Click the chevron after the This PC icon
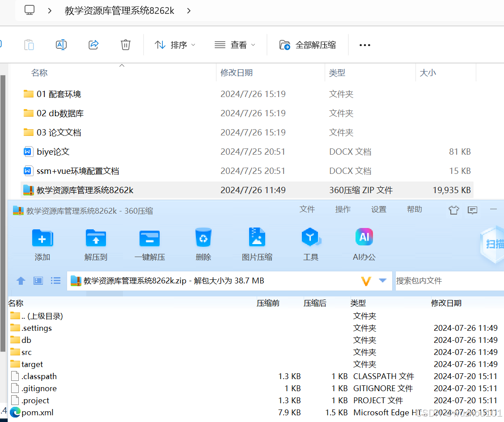This screenshot has width=504, height=422. [50, 11]
